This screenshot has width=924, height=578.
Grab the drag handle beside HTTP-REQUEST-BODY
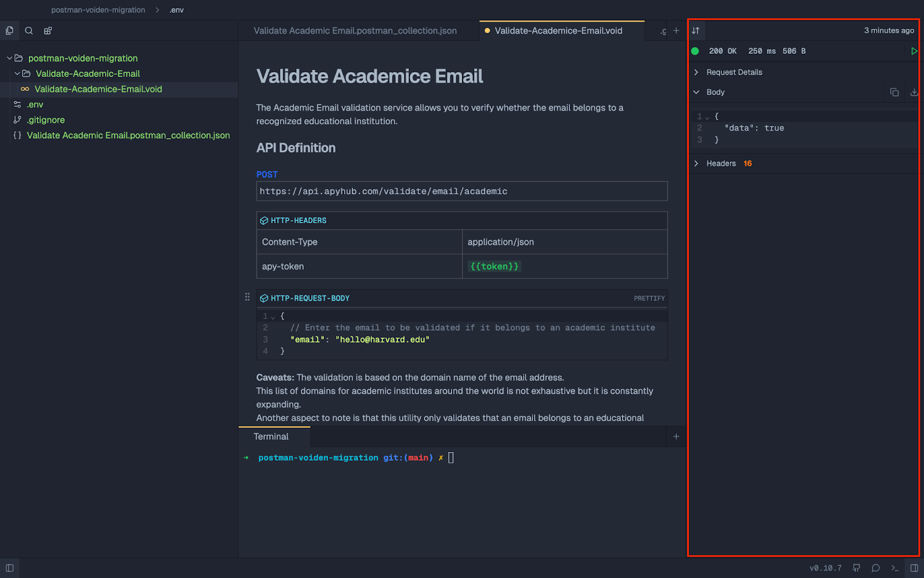pos(247,297)
